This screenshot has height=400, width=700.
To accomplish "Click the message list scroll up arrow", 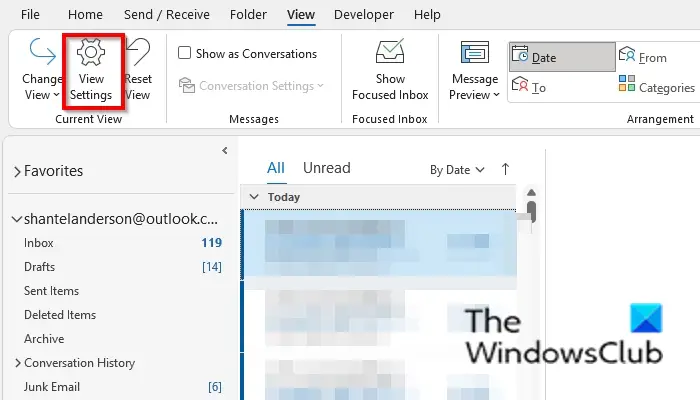I will pos(531,192).
